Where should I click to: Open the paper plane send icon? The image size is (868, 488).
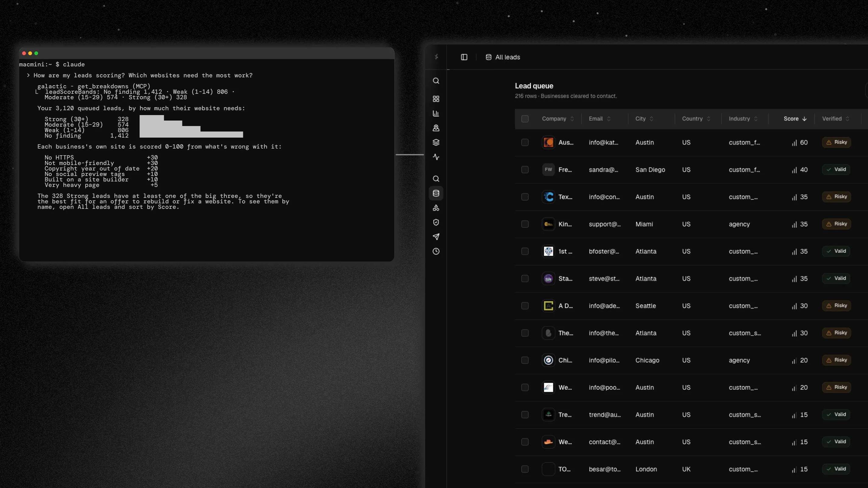[436, 237]
